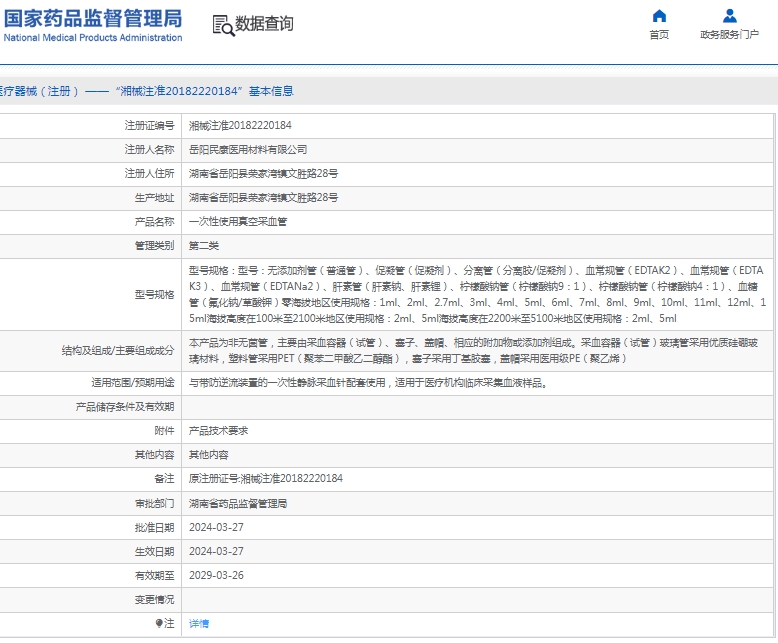Select the page title containing 湘械注准20182220184 基本信息
This screenshot has height=643, width=778.
click(x=147, y=91)
